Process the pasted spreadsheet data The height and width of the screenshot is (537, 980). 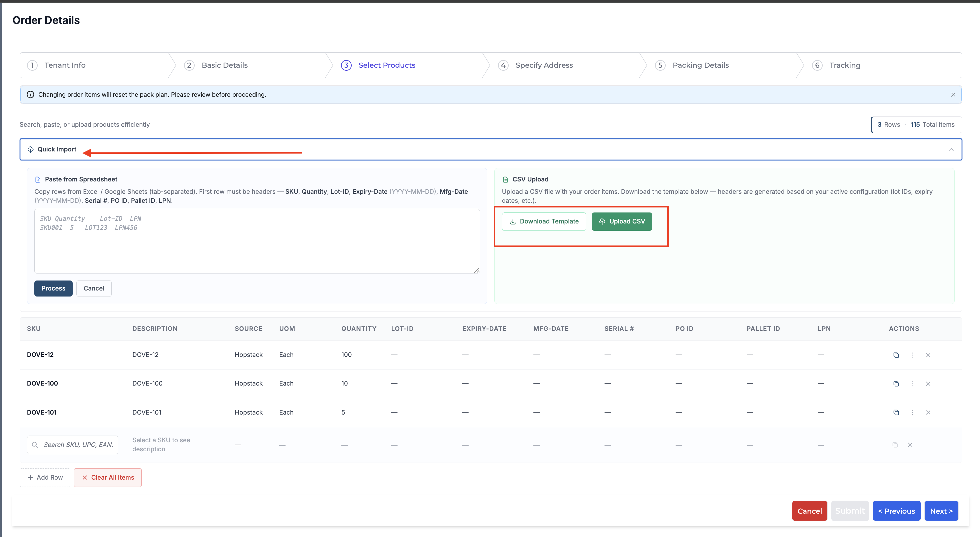click(x=53, y=289)
